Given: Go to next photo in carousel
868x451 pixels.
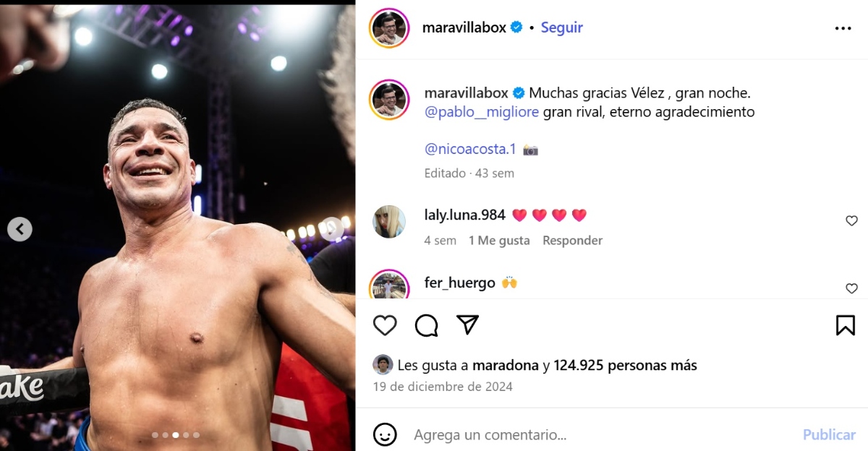Looking at the screenshot, I should coord(331,229).
